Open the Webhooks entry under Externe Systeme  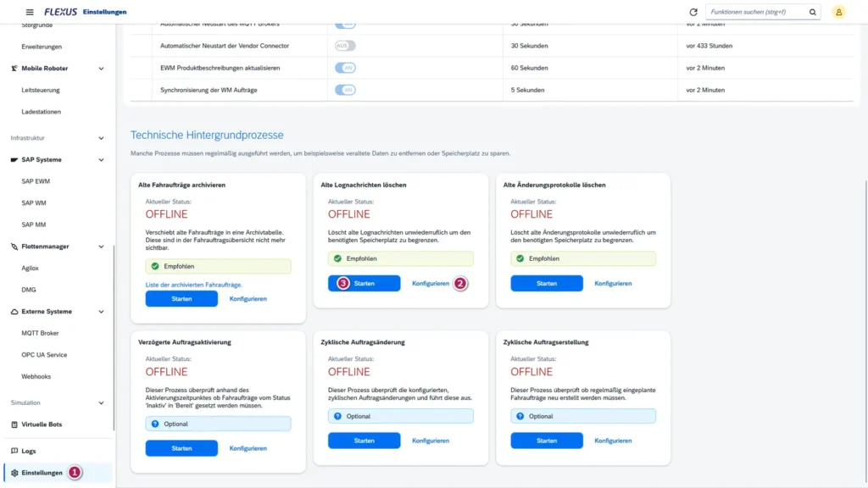click(x=37, y=375)
